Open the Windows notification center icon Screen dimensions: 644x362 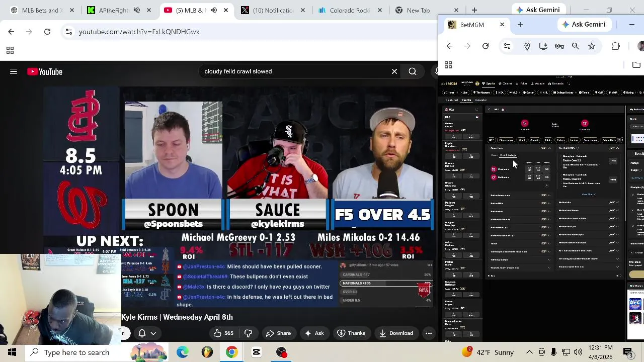(628, 352)
